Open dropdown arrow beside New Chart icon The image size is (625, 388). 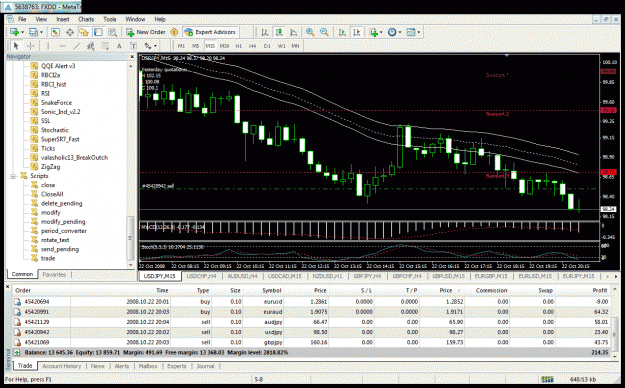[22, 32]
